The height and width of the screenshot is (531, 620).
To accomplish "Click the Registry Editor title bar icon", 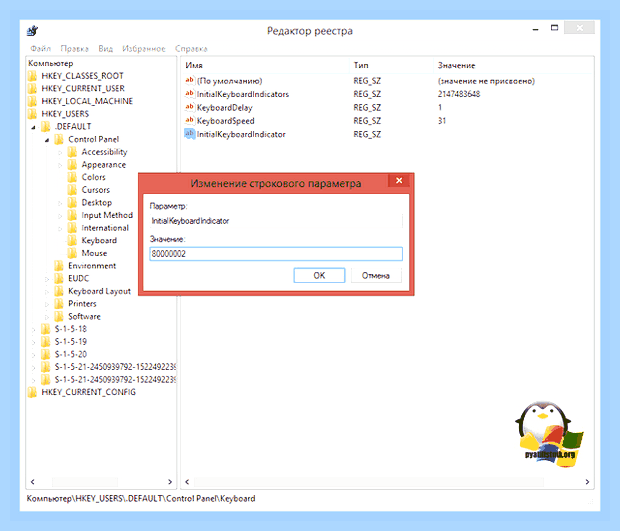I will (33, 30).
